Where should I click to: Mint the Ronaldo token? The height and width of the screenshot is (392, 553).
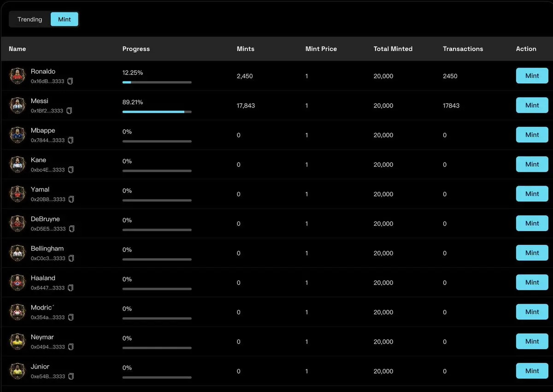click(532, 76)
